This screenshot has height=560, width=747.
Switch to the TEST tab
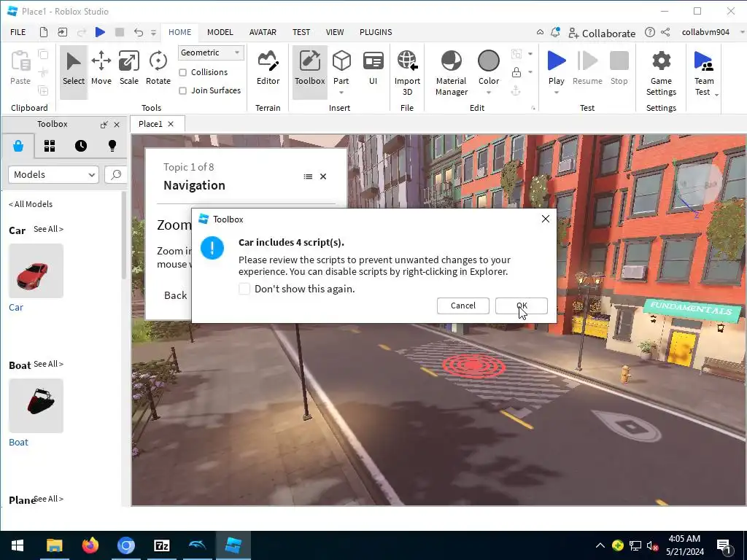click(x=301, y=32)
